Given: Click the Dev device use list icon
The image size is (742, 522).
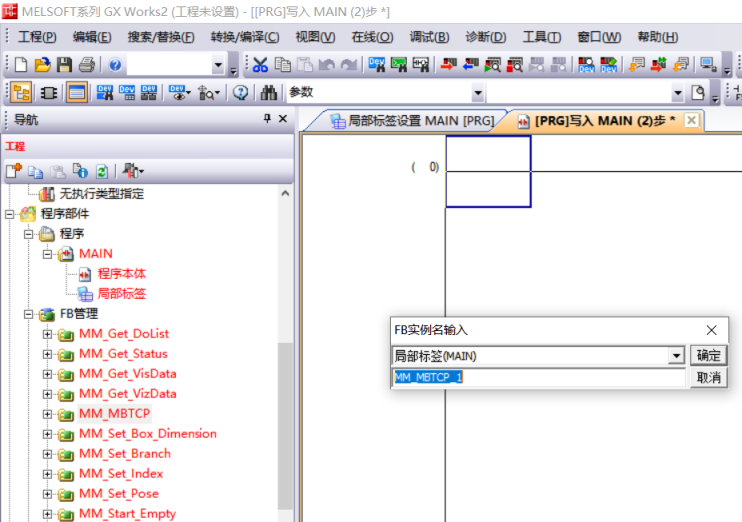Looking at the screenshot, I should click(149, 92).
